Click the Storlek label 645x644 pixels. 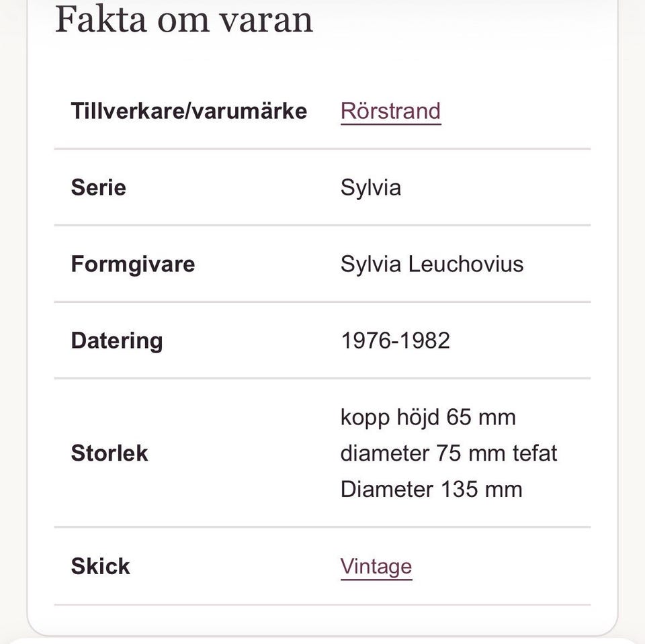pos(110,453)
